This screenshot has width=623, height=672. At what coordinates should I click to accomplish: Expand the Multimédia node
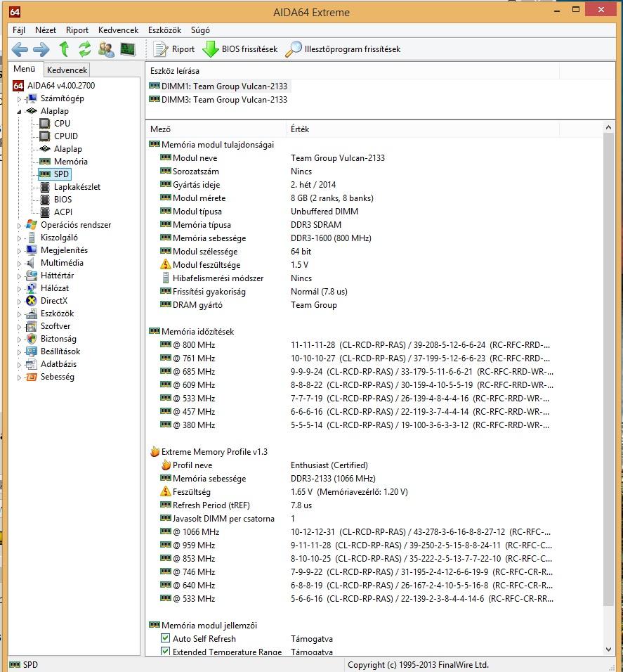[19, 263]
